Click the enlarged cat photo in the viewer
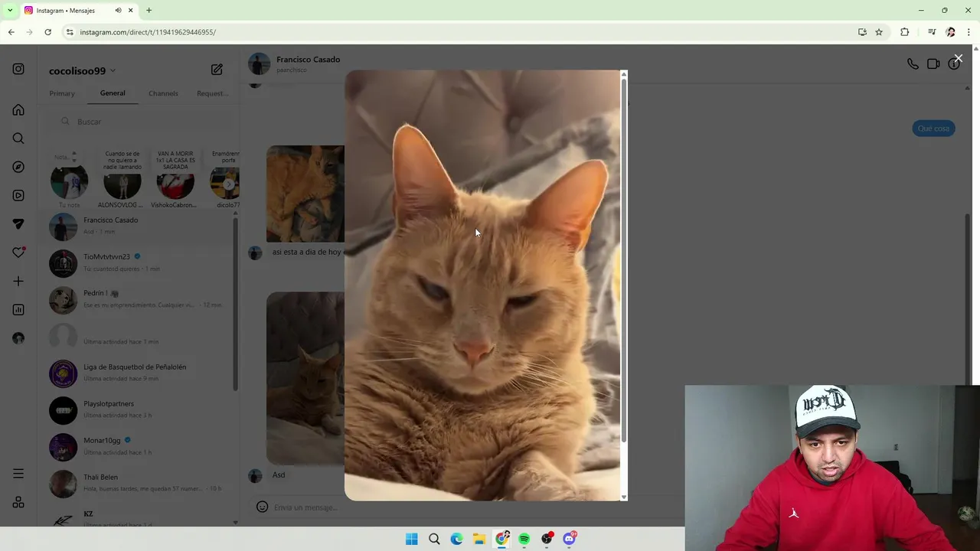Screen dimensions: 980x551 pos(482,285)
